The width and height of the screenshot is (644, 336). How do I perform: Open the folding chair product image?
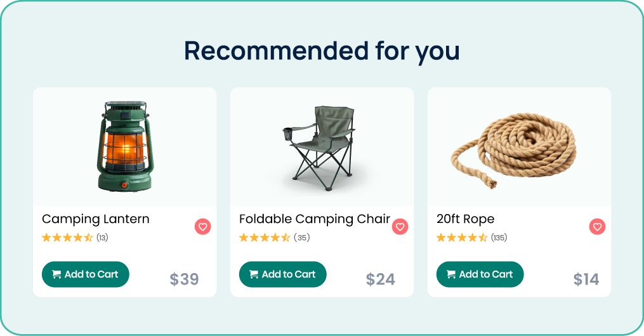click(319, 148)
